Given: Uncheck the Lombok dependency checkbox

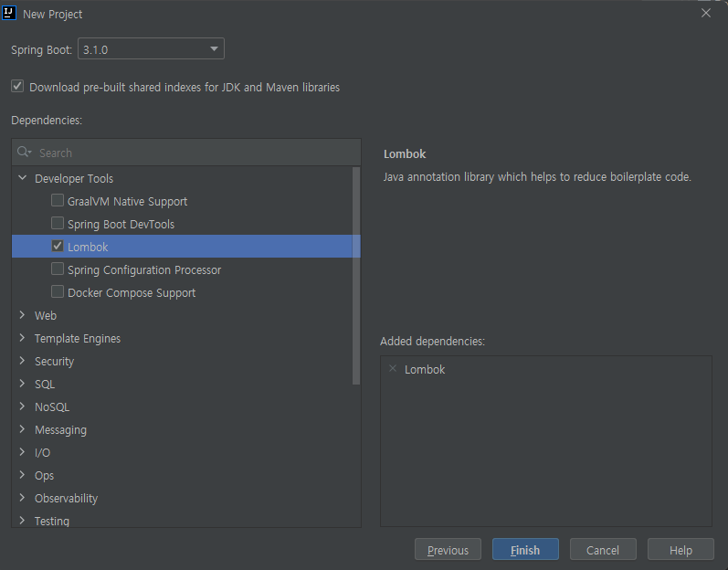Looking at the screenshot, I should point(58,247).
